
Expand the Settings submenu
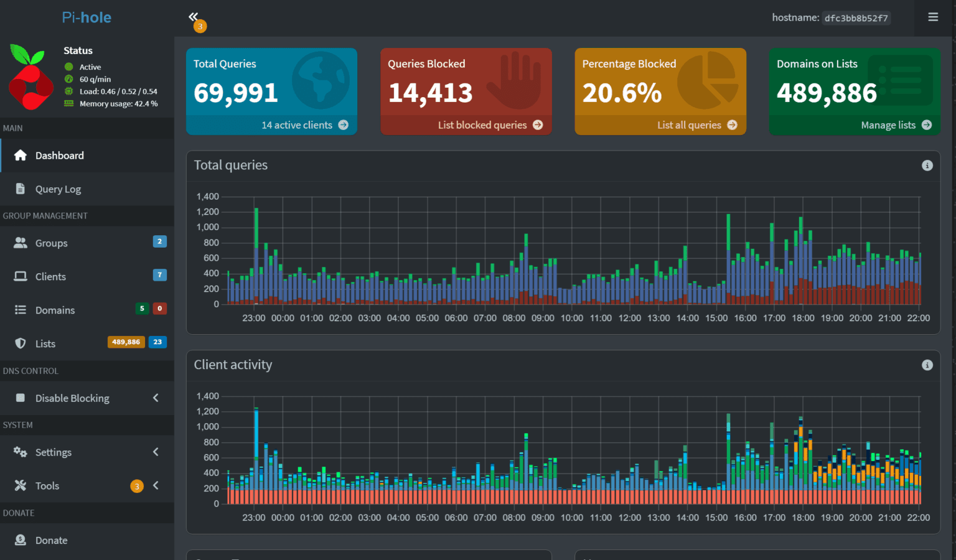[x=156, y=452]
